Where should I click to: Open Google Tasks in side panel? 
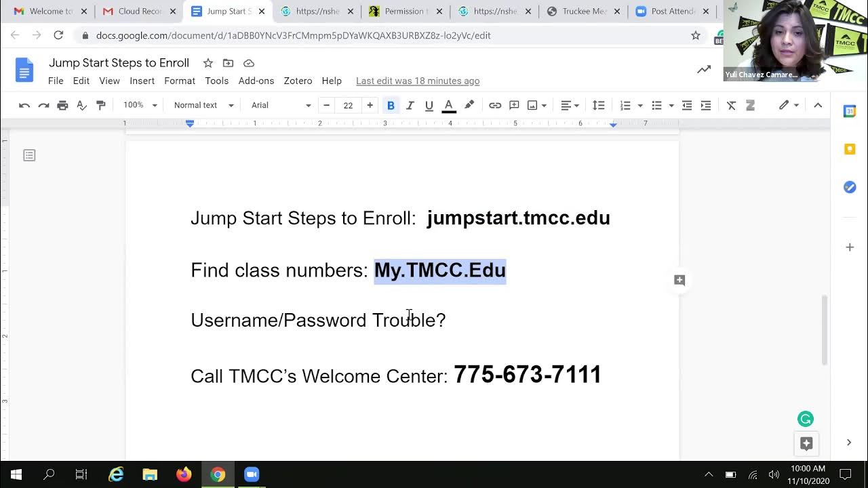click(850, 187)
